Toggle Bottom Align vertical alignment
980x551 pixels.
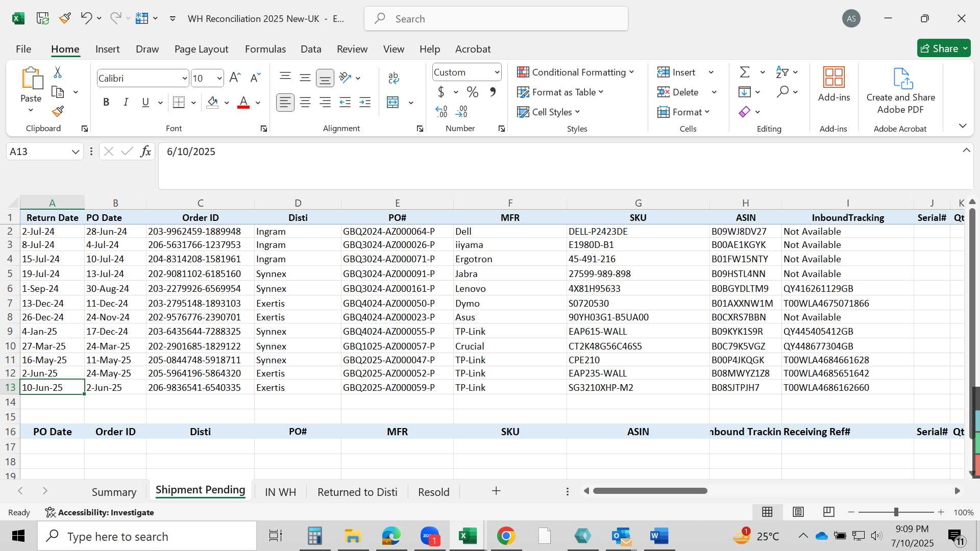point(325,78)
